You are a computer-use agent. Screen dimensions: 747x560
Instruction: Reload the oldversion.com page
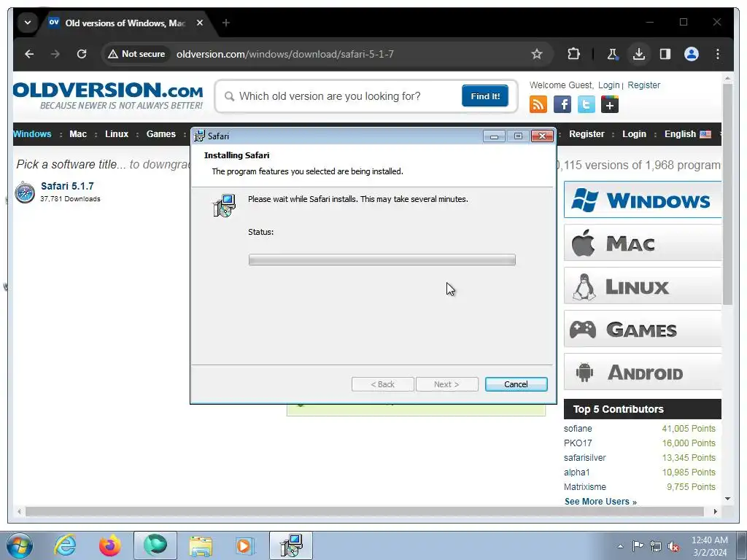82,54
